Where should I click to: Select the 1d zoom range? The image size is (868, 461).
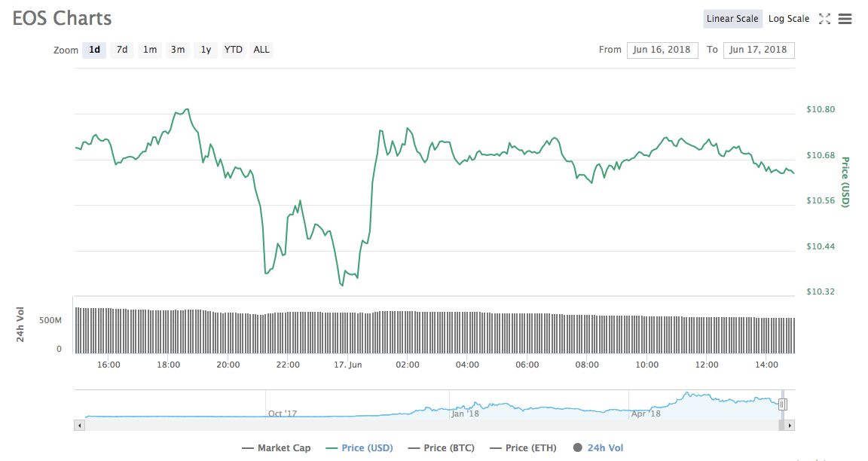(95, 50)
